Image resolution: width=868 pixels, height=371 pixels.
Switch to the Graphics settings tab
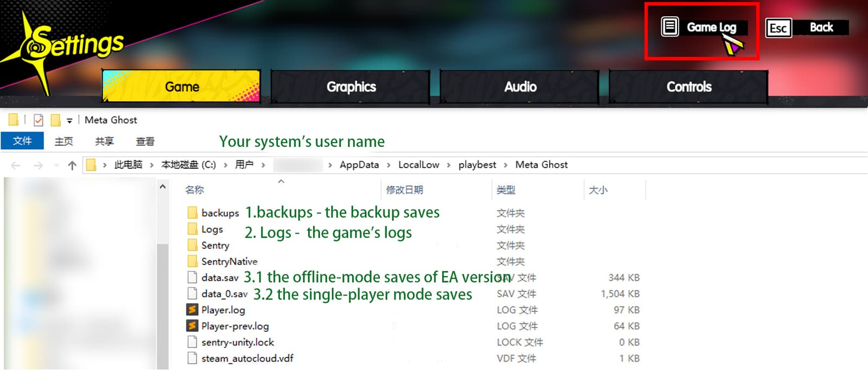click(x=350, y=87)
